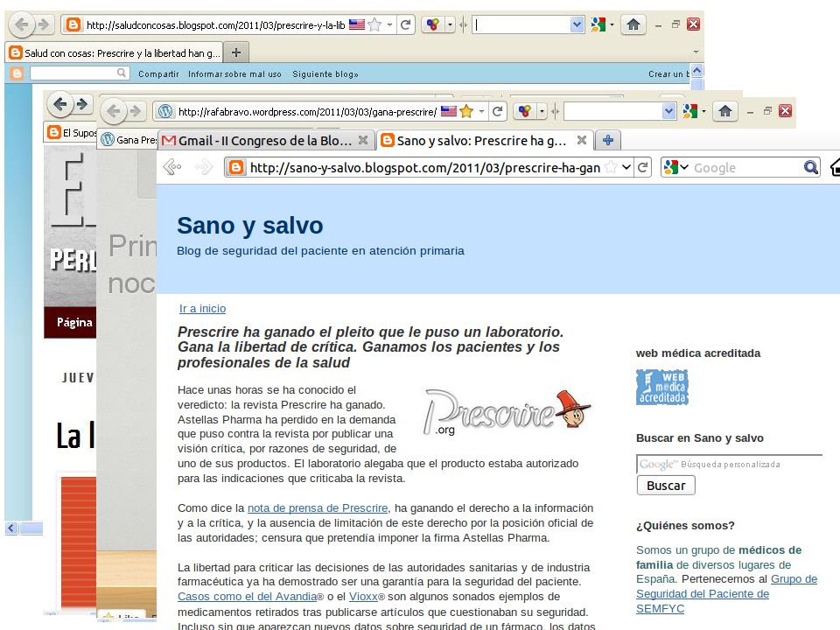Click scroll up arrow in saludconcosas window
This screenshot has height=630, width=840.
click(697, 71)
